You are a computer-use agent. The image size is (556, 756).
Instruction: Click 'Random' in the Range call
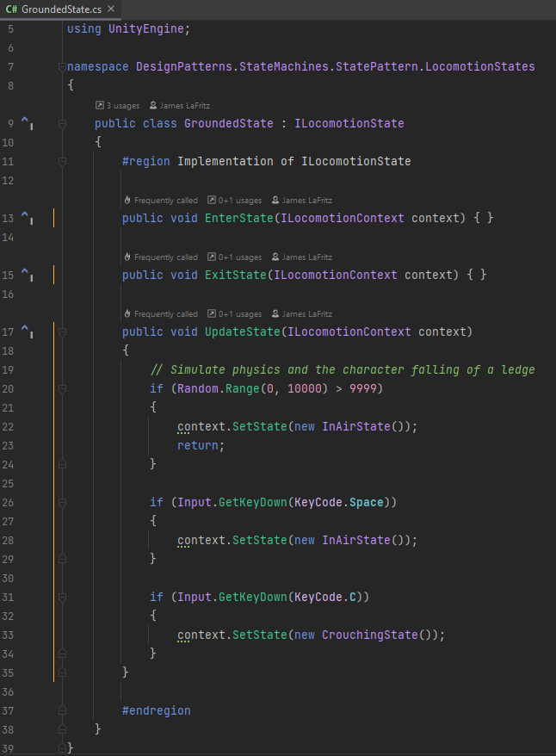pos(198,389)
